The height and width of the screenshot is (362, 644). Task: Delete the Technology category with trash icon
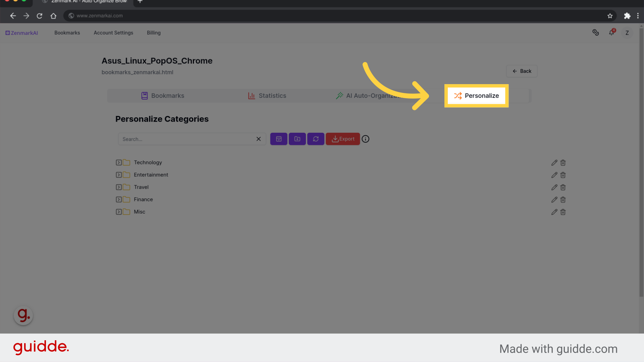[563, 163]
